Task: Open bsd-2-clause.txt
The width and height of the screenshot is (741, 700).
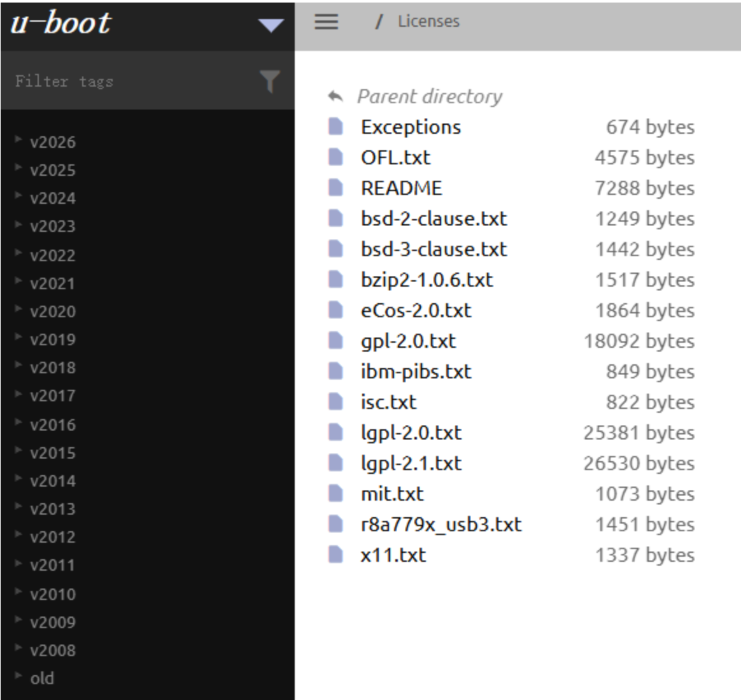Action: click(x=434, y=218)
